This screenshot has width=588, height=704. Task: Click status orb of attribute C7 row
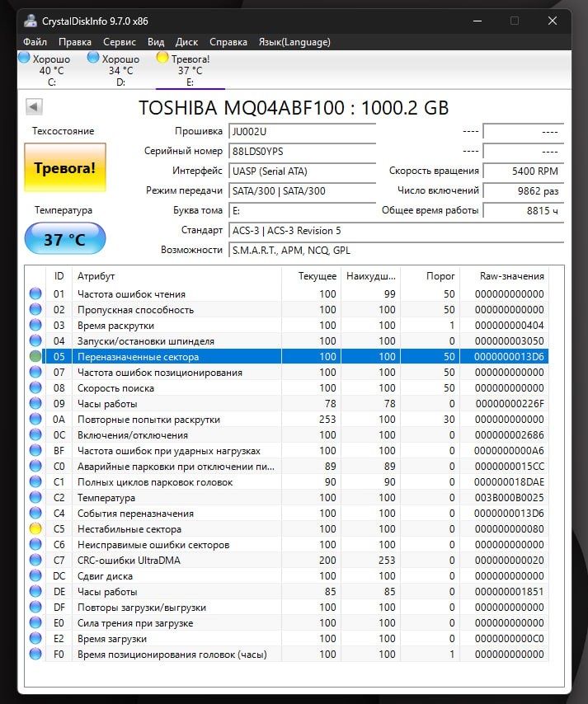pyautogui.click(x=35, y=561)
